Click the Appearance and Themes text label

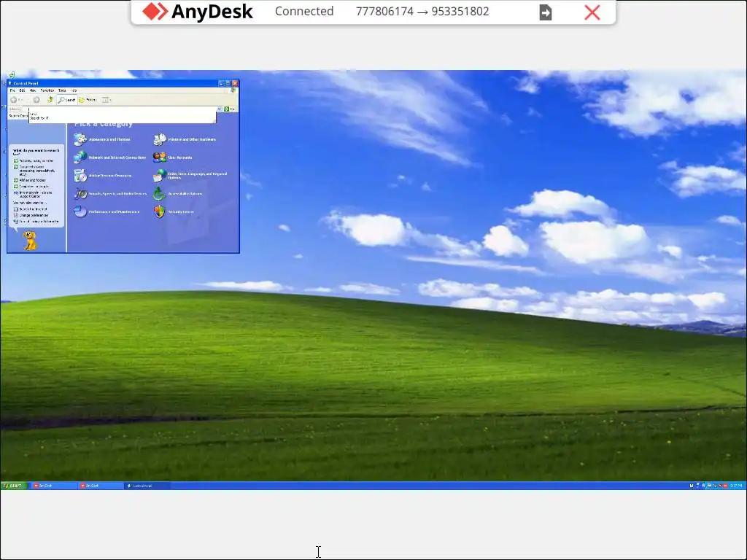(109, 139)
